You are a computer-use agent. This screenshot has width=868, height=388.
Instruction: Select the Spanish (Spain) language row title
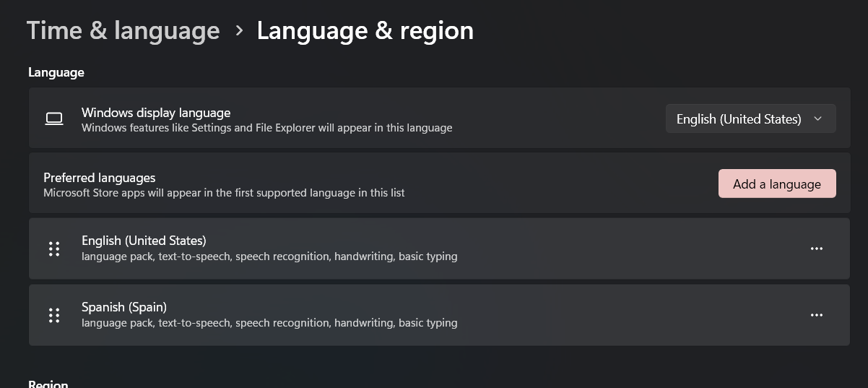tap(124, 307)
